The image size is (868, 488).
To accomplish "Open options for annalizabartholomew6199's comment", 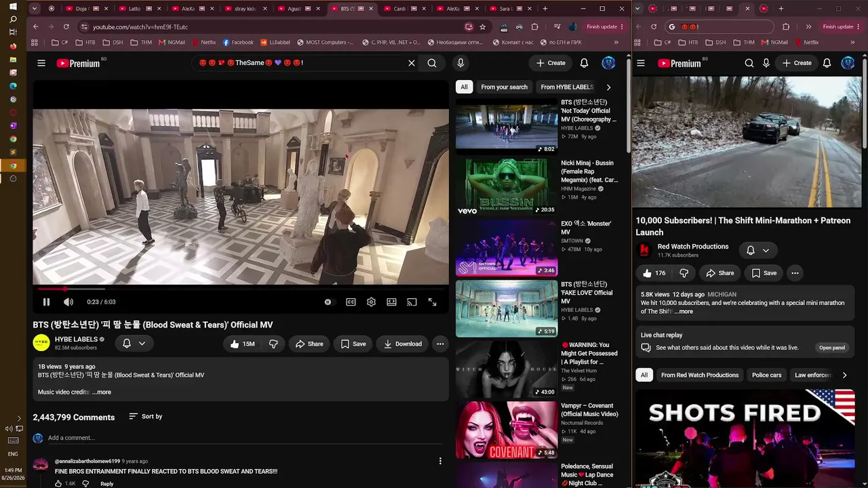I will click(x=440, y=461).
